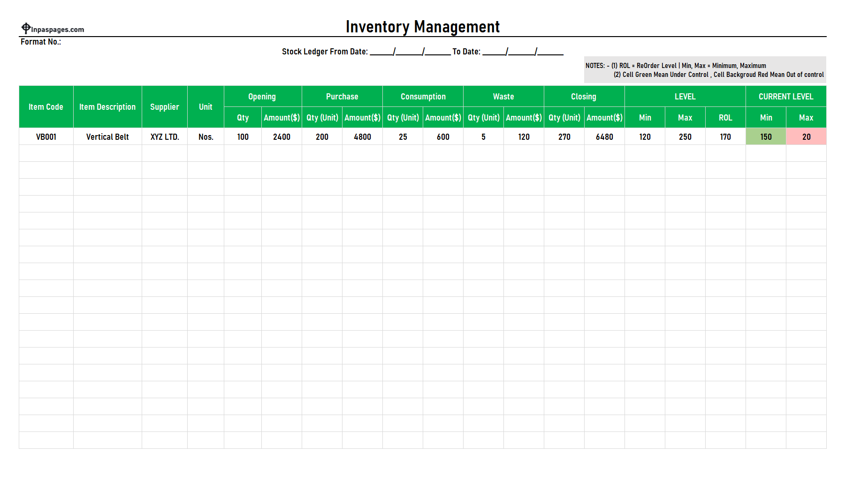Click the ROL subheader
The width and height of the screenshot is (868, 484).
(x=725, y=117)
